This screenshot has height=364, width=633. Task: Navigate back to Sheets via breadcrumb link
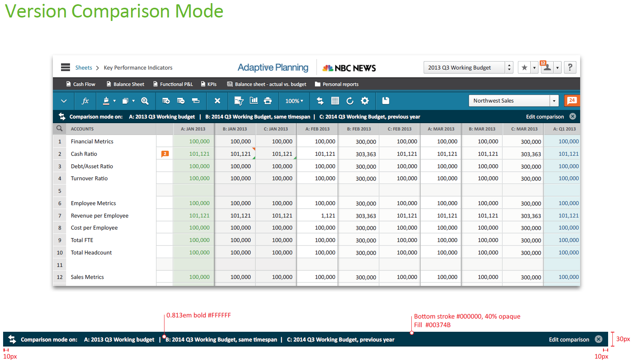(x=84, y=68)
